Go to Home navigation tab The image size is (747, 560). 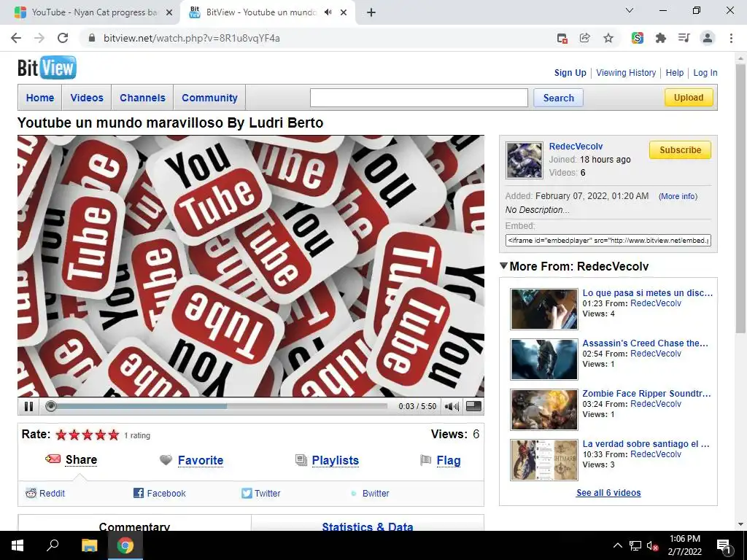coord(40,98)
